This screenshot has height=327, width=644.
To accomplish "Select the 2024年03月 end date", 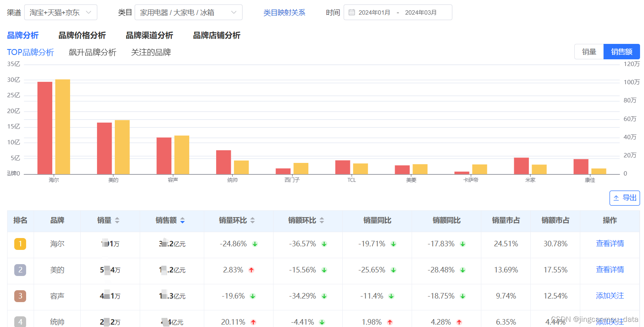I will click(x=421, y=13).
